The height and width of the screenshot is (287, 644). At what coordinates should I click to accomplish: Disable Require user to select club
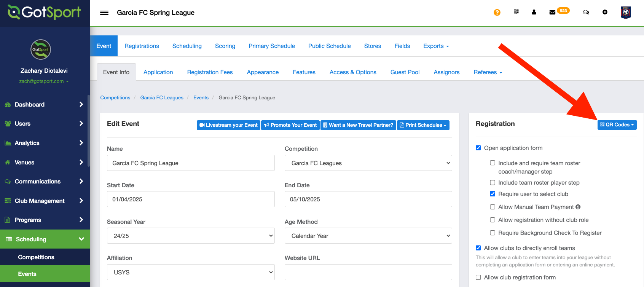[493, 194]
